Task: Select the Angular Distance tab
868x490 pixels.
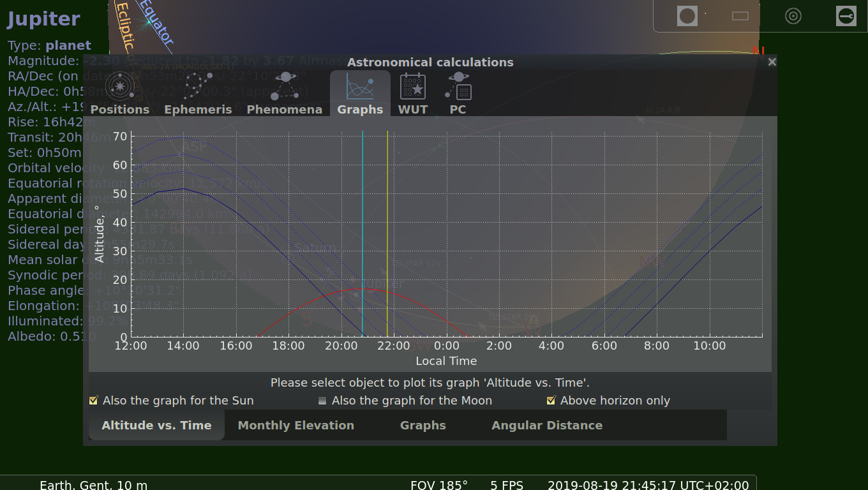Action: 547,425
